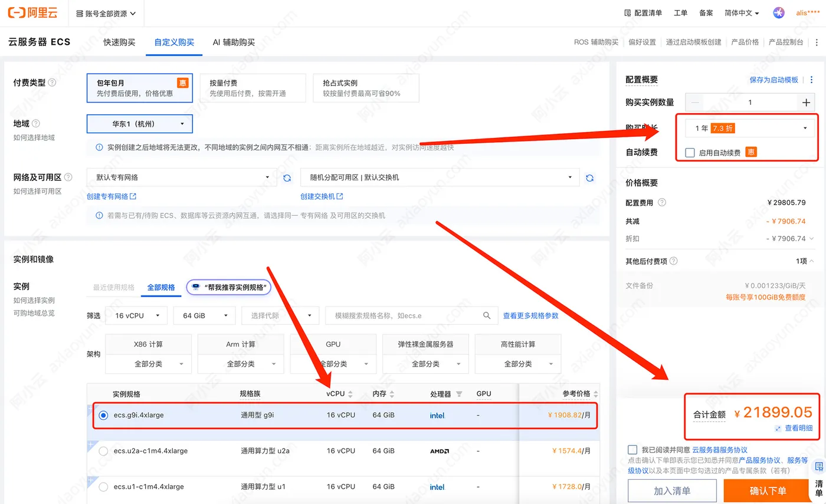The image size is (826, 504).
Task: Sort by vCPU column
Action: point(350,394)
